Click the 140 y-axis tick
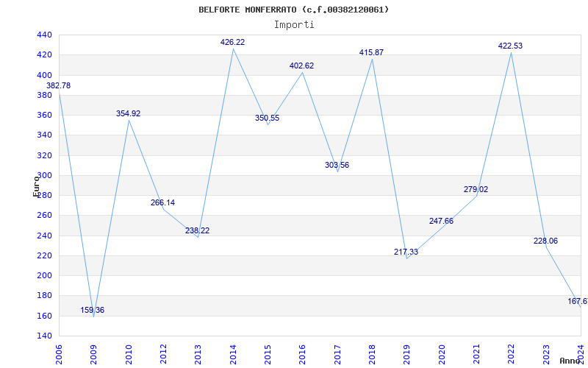 (44, 336)
